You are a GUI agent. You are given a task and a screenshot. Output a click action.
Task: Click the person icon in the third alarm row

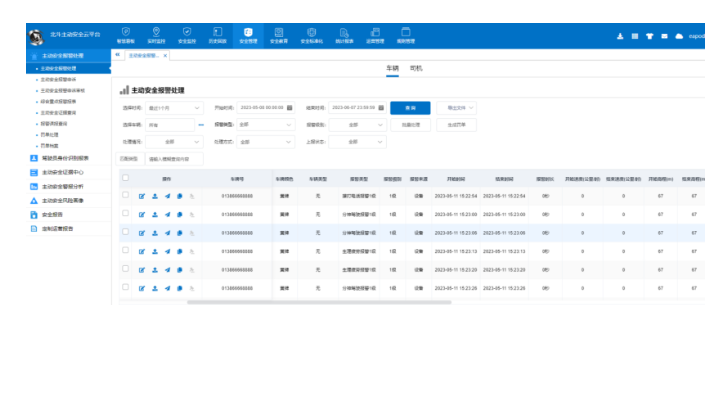(155, 233)
